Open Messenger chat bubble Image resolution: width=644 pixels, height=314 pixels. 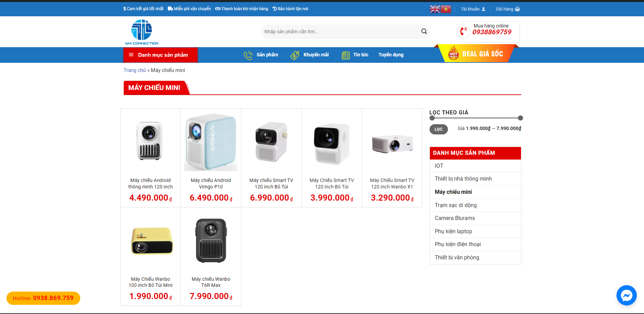tap(626, 295)
